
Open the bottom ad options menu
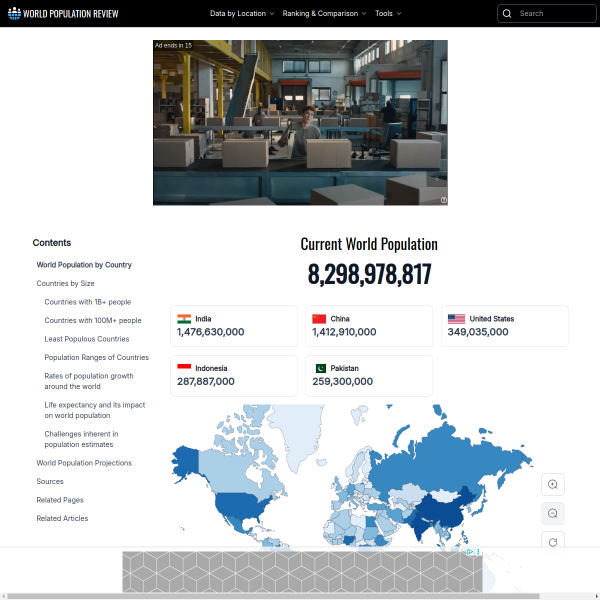click(478, 551)
